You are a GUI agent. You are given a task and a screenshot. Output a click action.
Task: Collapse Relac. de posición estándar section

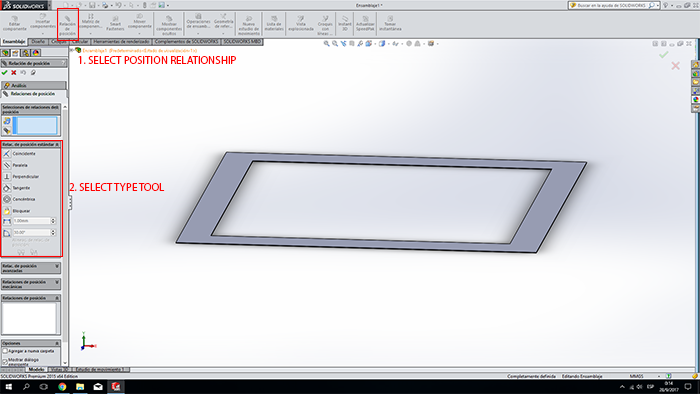pos(57,145)
